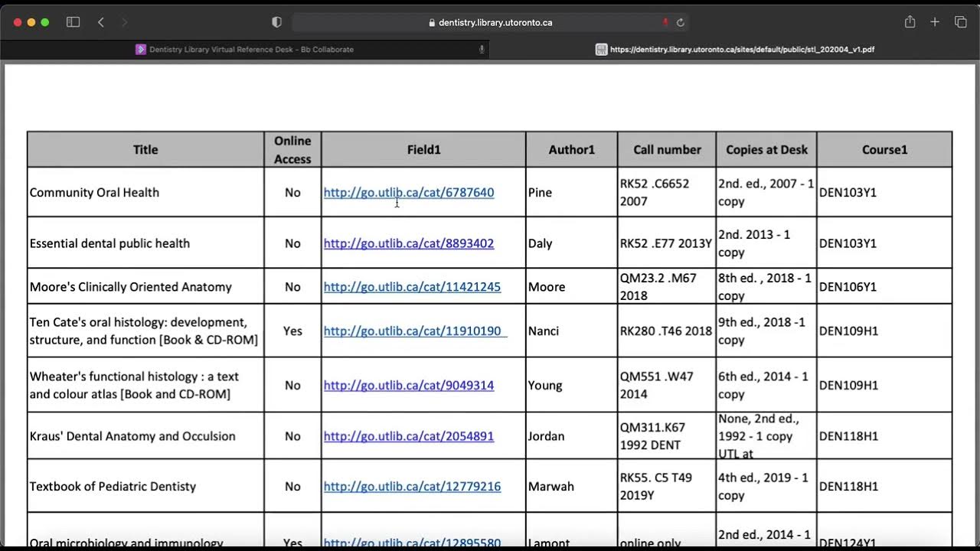Click the Bb Collaborate tab favicon
This screenshot has width=980, height=551.
pos(141,49)
